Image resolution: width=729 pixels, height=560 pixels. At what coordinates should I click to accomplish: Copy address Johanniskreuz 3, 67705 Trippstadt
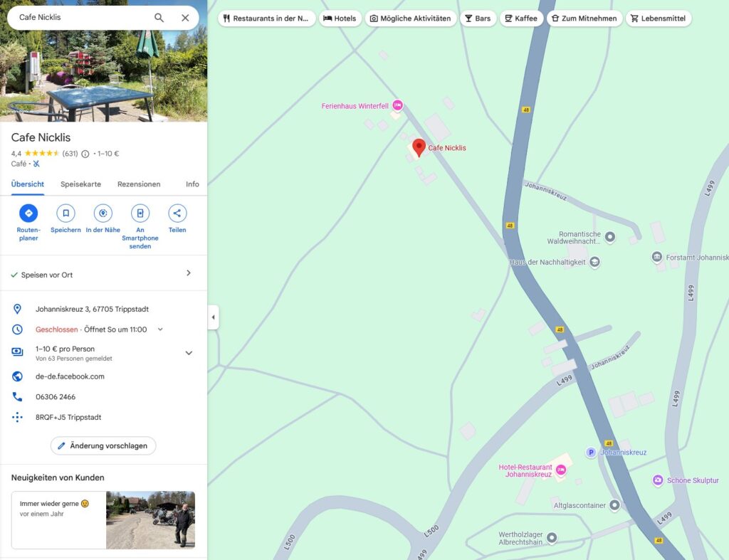(x=92, y=309)
